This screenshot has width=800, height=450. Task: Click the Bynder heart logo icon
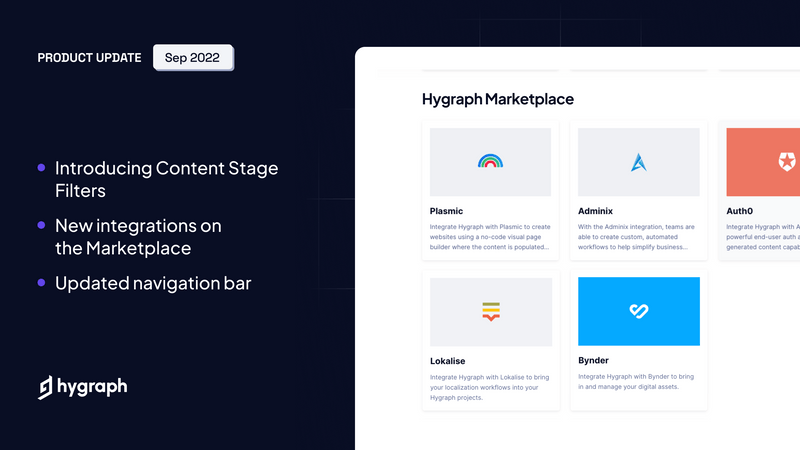[639, 311]
